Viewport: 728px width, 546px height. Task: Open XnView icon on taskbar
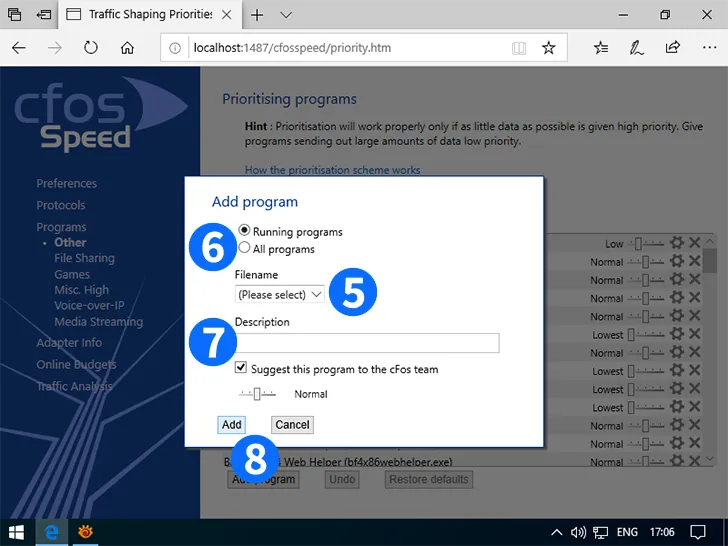85,532
